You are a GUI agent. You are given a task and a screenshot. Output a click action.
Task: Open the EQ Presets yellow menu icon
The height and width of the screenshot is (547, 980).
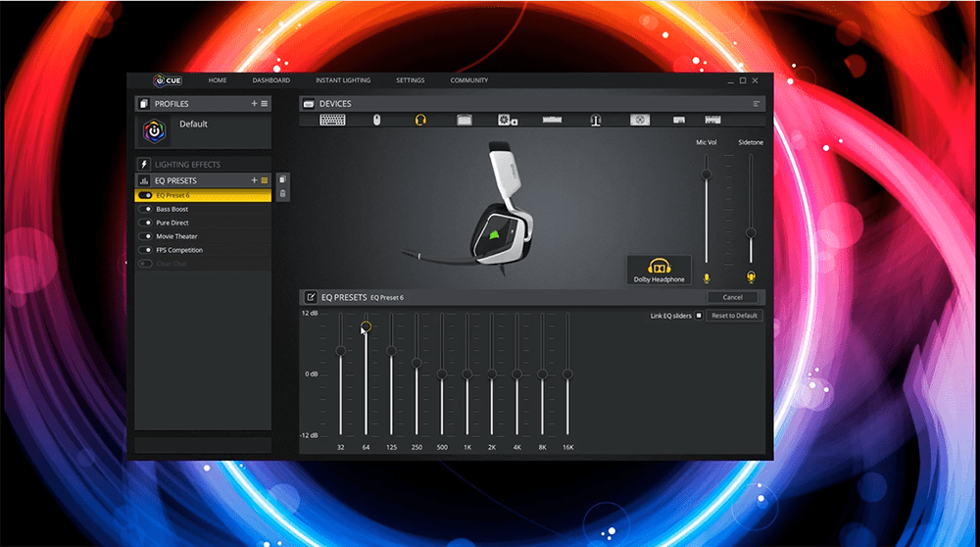pyautogui.click(x=265, y=180)
